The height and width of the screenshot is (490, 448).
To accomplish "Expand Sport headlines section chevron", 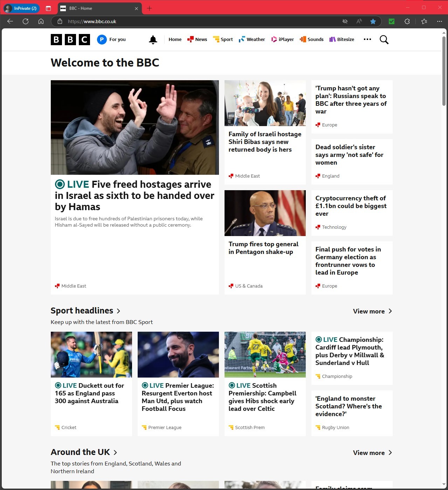I will (x=118, y=311).
